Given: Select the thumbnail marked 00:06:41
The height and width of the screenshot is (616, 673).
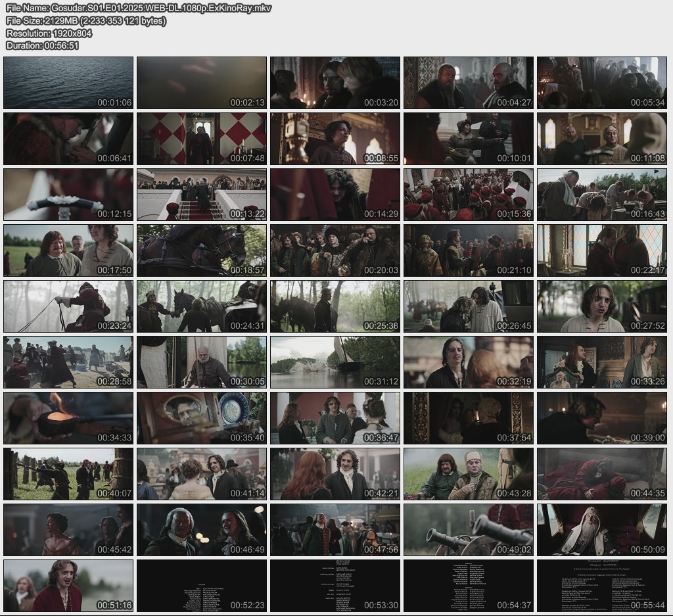Looking at the screenshot, I should click(x=68, y=139).
